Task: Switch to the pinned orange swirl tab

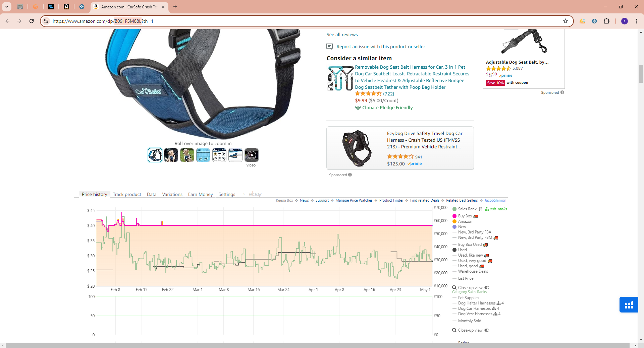Action: (36, 7)
